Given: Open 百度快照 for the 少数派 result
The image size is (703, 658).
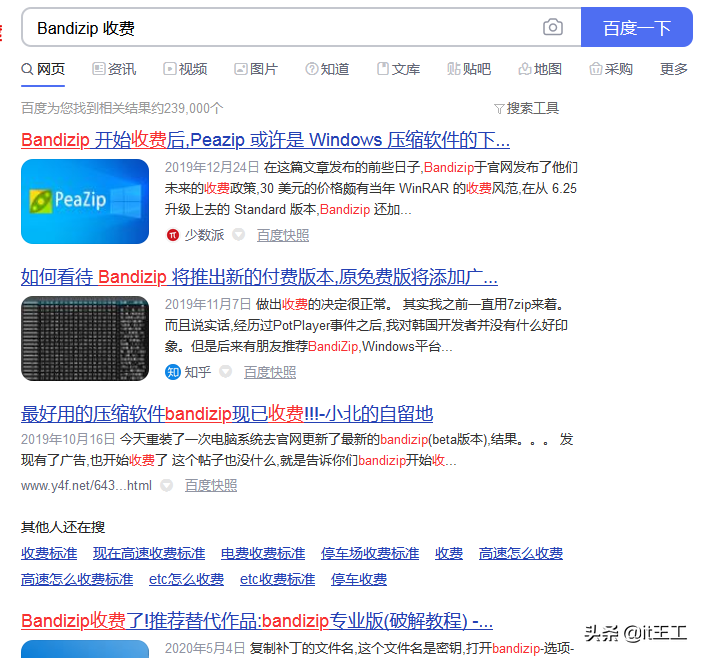Looking at the screenshot, I should coord(283,235).
